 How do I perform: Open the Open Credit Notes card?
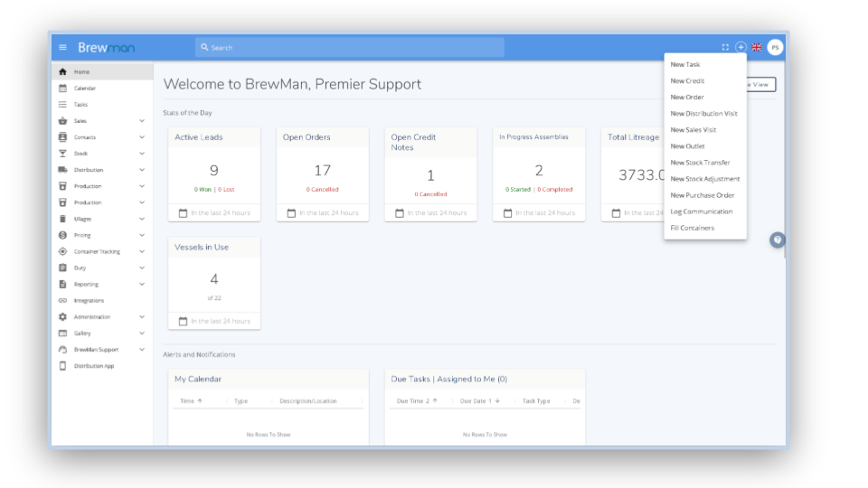(430, 174)
